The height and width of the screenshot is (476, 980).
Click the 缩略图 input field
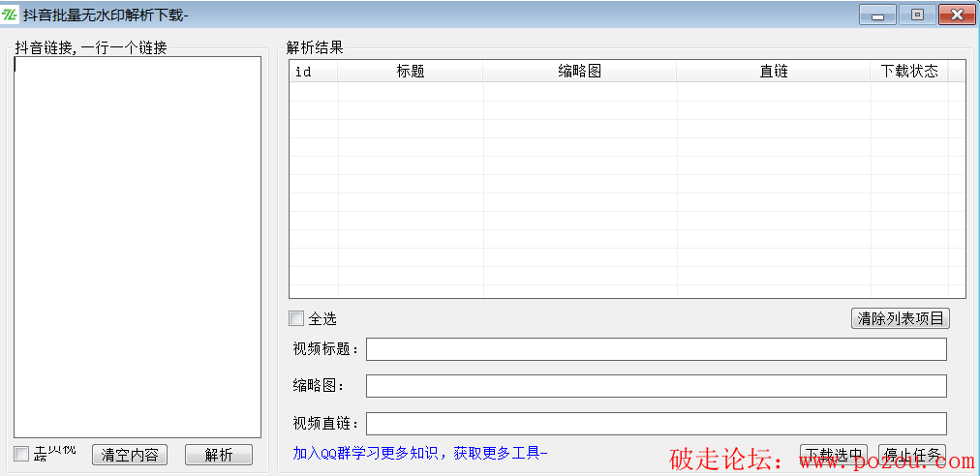657,386
